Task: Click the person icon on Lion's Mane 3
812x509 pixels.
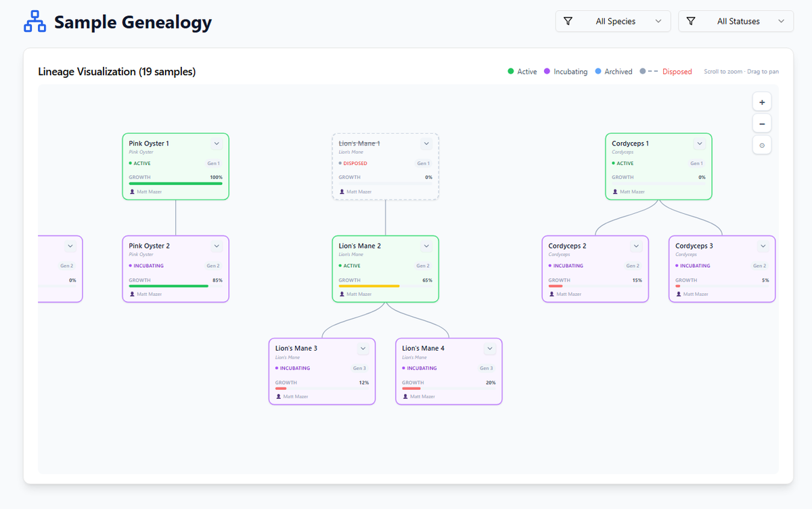Action: [x=278, y=397]
